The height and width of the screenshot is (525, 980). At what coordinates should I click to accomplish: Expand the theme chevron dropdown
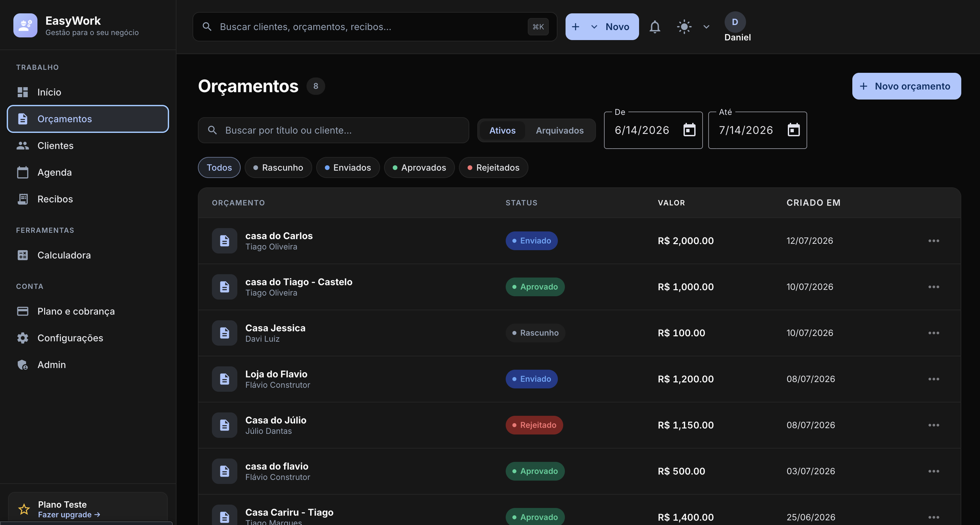click(x=706, y=27)
